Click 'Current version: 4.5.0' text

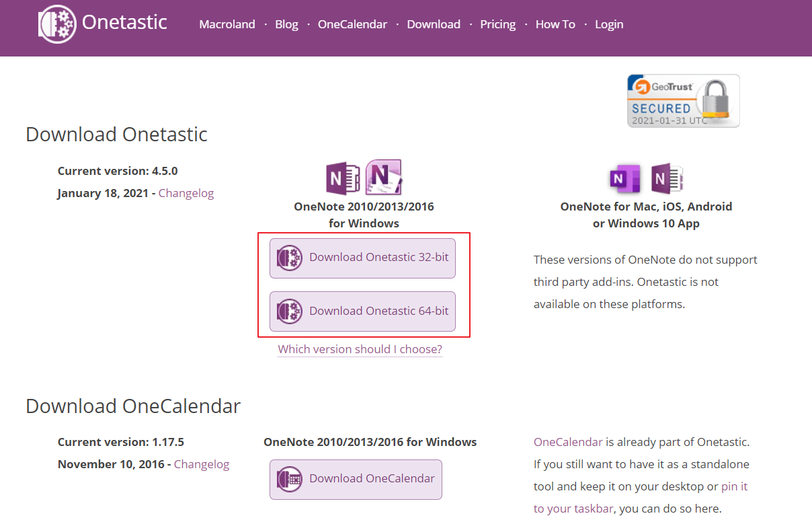[118, 171]
